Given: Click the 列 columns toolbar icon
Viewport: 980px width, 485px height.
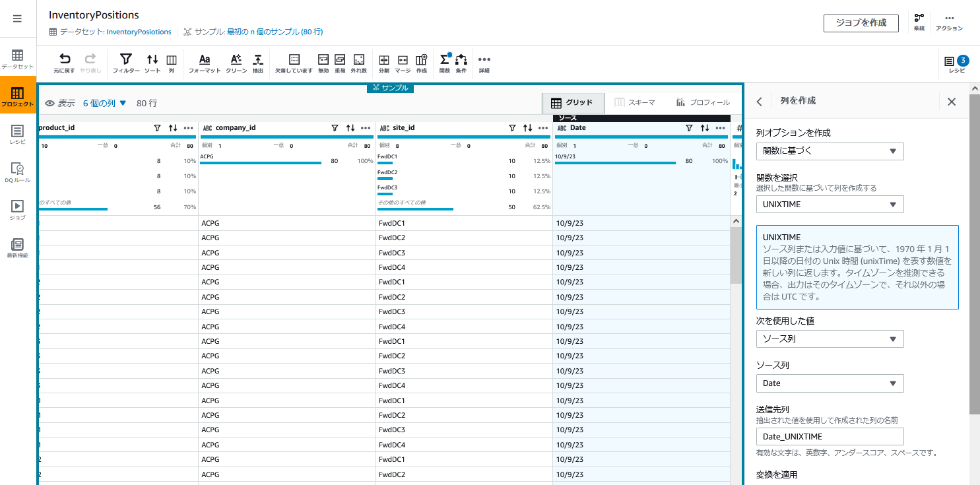Looking at the screenshot, I should click(172, 63).
